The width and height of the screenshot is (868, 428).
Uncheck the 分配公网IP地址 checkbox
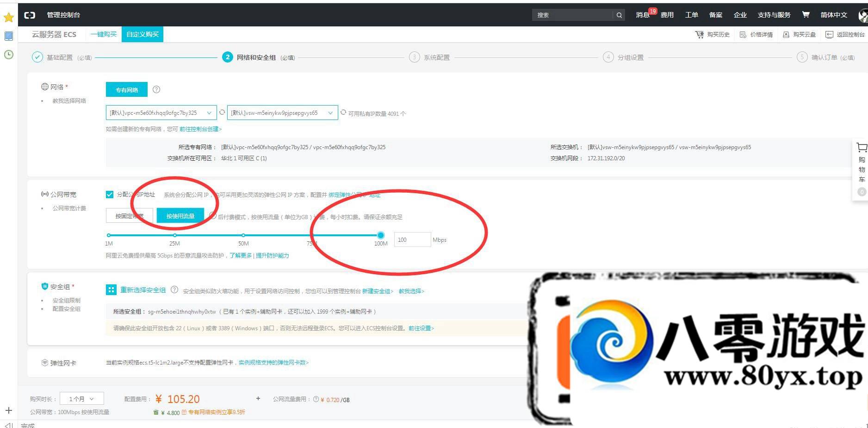[x=110, y=195]
